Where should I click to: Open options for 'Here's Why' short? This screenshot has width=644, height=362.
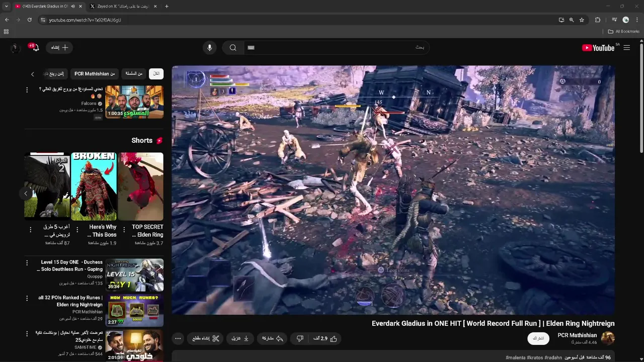(x=77, y=230)
